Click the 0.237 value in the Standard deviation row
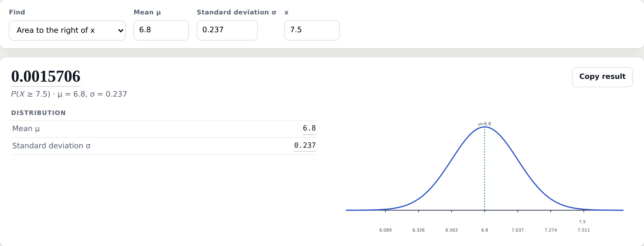Screen dimensions: 644x246 [305, 145]
